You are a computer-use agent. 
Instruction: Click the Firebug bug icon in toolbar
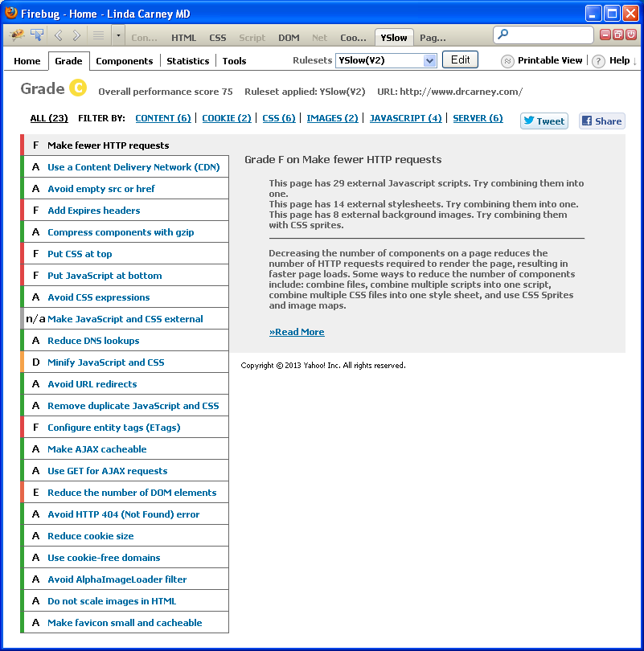tap(18, 35)
